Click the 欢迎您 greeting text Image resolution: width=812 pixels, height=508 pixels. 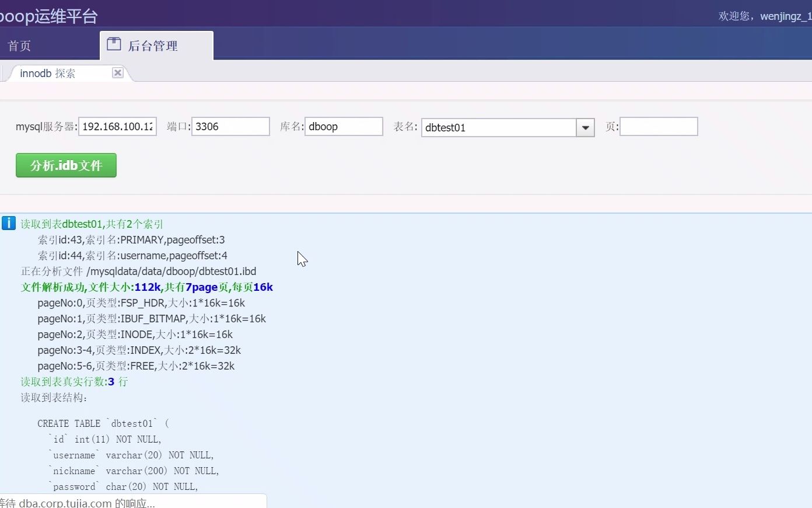[x=733, y=16]
